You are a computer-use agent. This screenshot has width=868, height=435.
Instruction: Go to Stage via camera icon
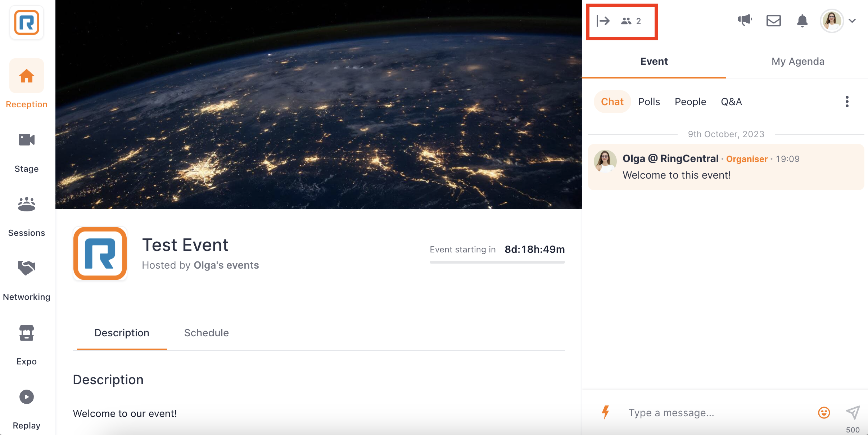pyautogui.click(x=27, y=140)
